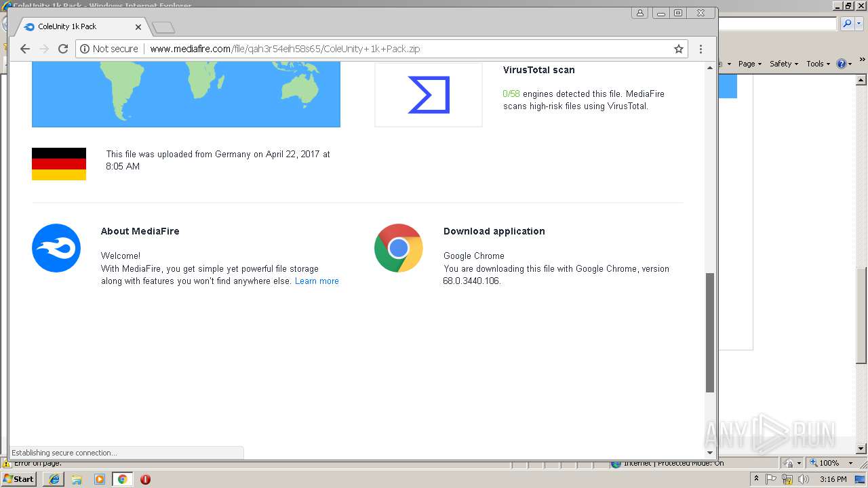Click the red stop taskbar icon

pos(145,479)
